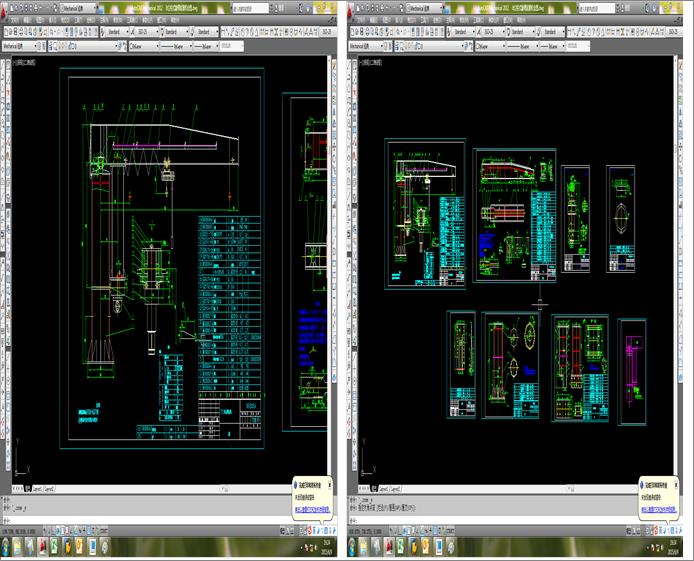Switch to Layout2 tab in right window

[396, 489]
